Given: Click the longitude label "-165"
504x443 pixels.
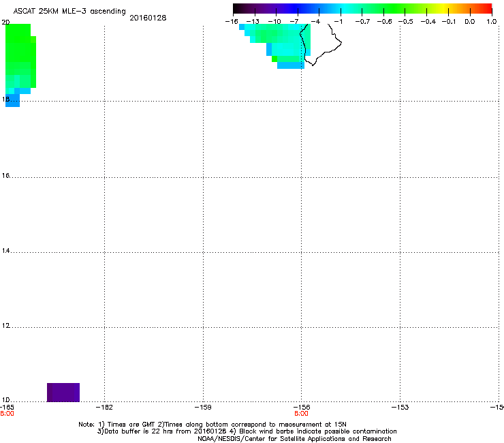Looking at the screenshot, I should (7, 408).
